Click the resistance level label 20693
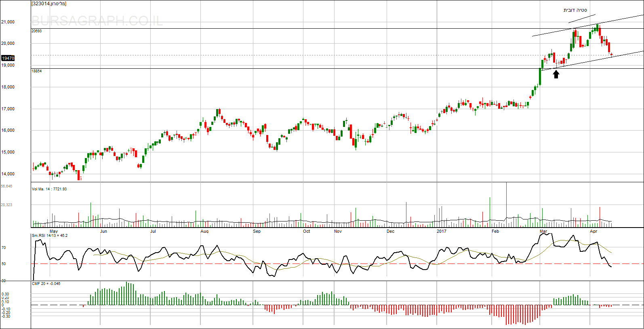This screenshot has width=644, height=329. click(37, 31)
